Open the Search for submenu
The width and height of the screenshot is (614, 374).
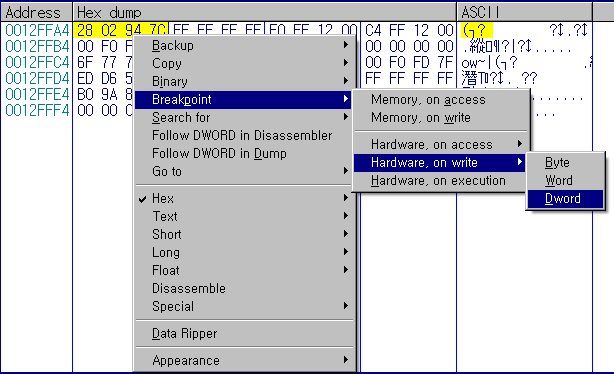(245, 117)
